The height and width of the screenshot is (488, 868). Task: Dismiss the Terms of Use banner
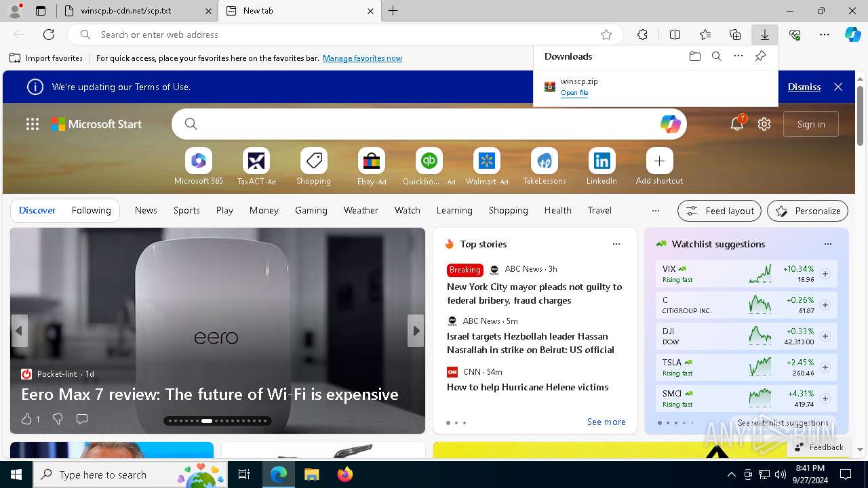pos(804,87)
